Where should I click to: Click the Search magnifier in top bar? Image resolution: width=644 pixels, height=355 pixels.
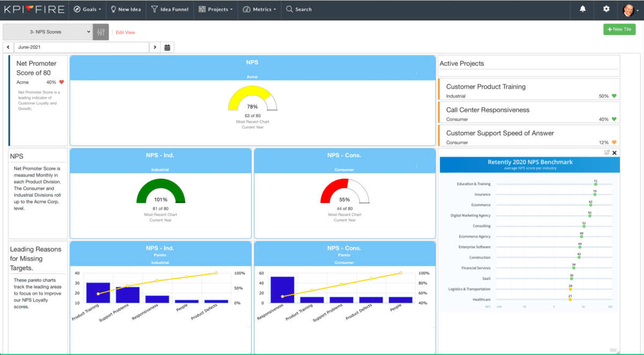(x=289, y=9)
